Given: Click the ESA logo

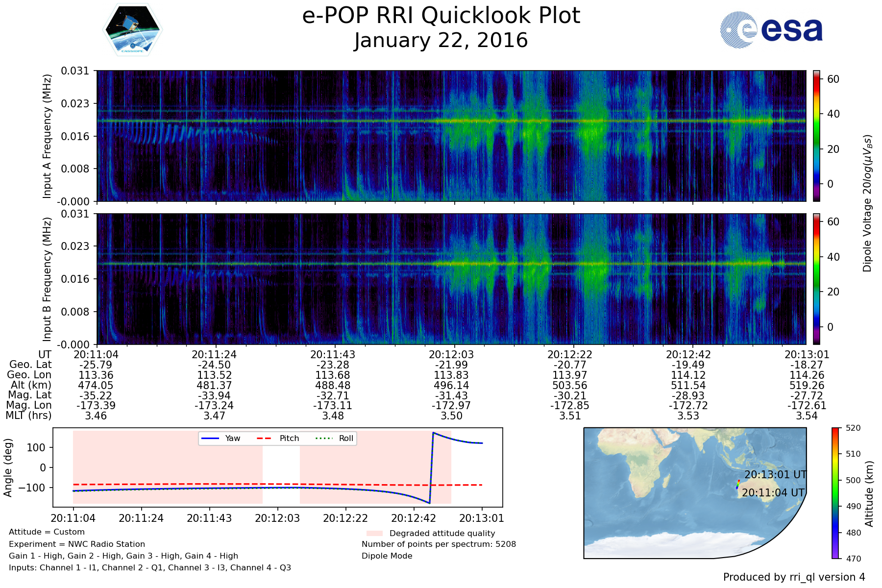Looking at the screenshot, I should click(x=771, y=30).
